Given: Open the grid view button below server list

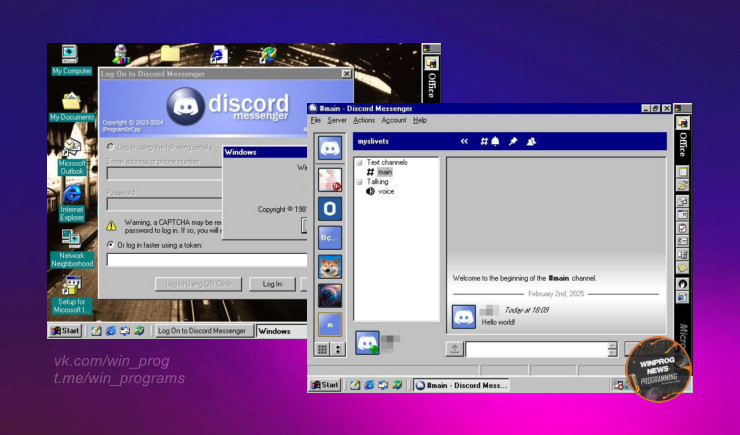Looking at the screenshot, I should pyautogui.click(x=322, y=349).
